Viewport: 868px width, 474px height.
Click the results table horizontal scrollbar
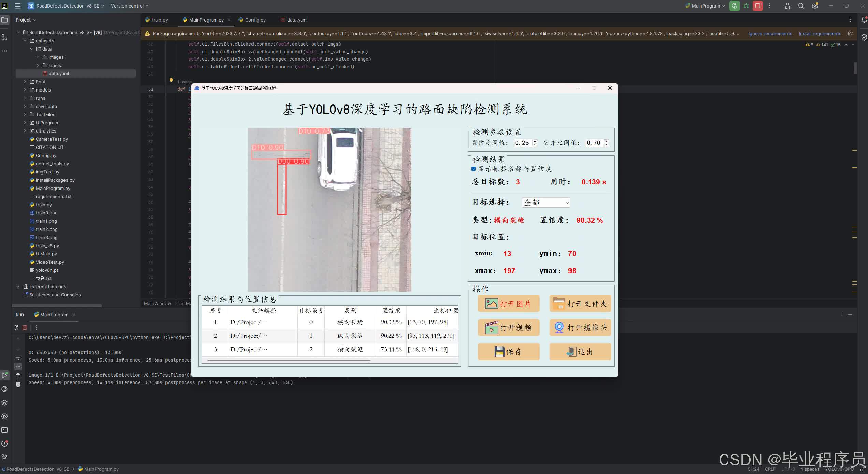pos(289,360)
